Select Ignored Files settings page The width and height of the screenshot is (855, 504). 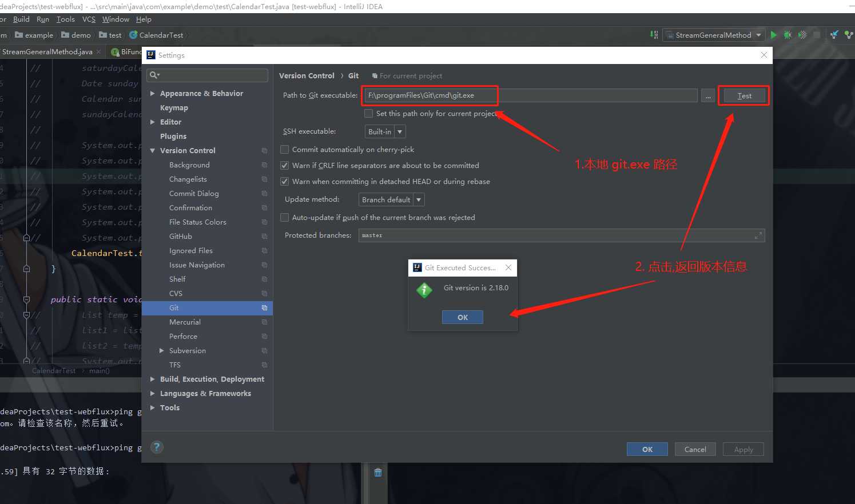[191, 250]
